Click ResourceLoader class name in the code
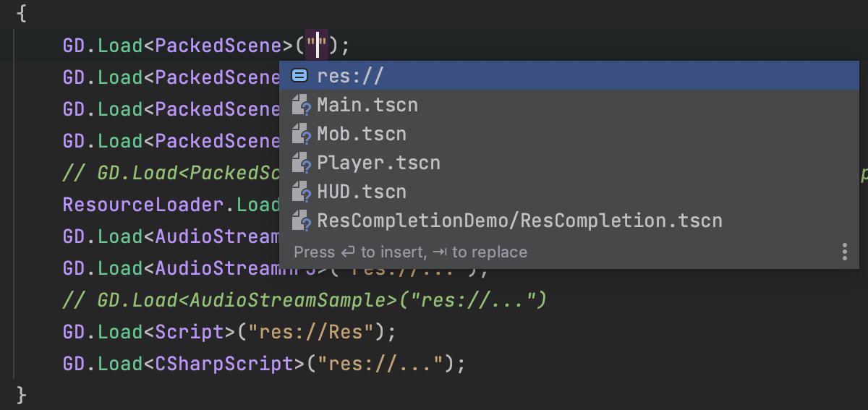The width and height of the screenshot is (868, 410). tap(142, 205)
